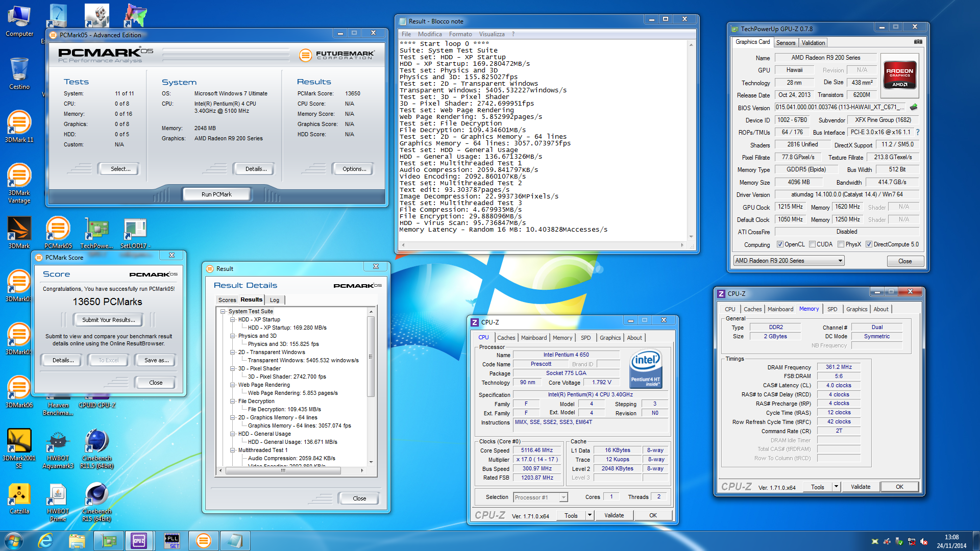980x551 pixels.
Task: Click the Notepad horizontal scrollbar right arrow
Action: coord(682,245)
